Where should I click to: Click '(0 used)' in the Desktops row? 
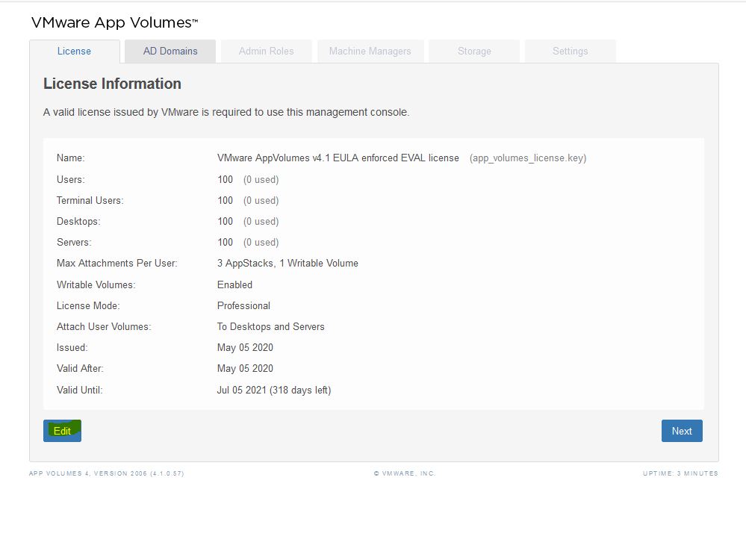pyautogui.click(x=261, y=221)
